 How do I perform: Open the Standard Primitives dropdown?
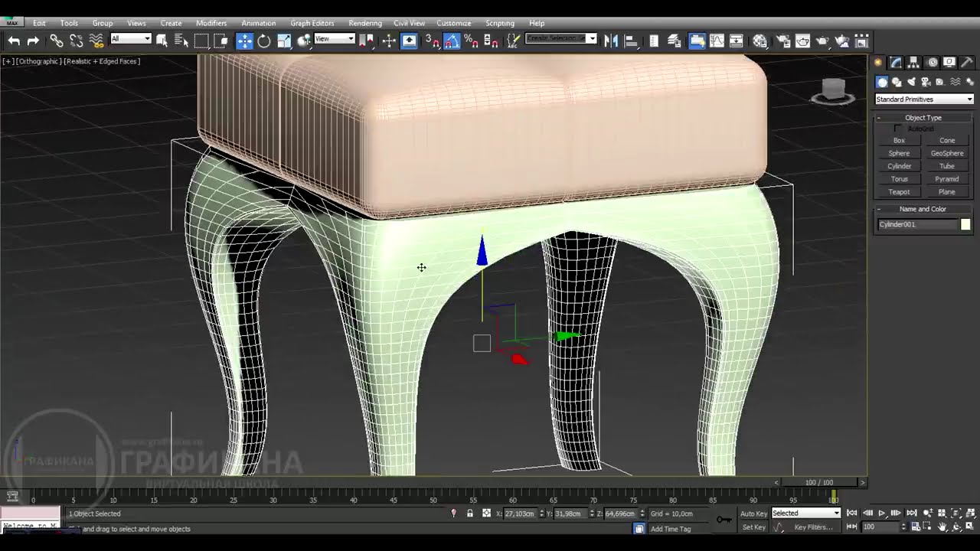(924, 99)
